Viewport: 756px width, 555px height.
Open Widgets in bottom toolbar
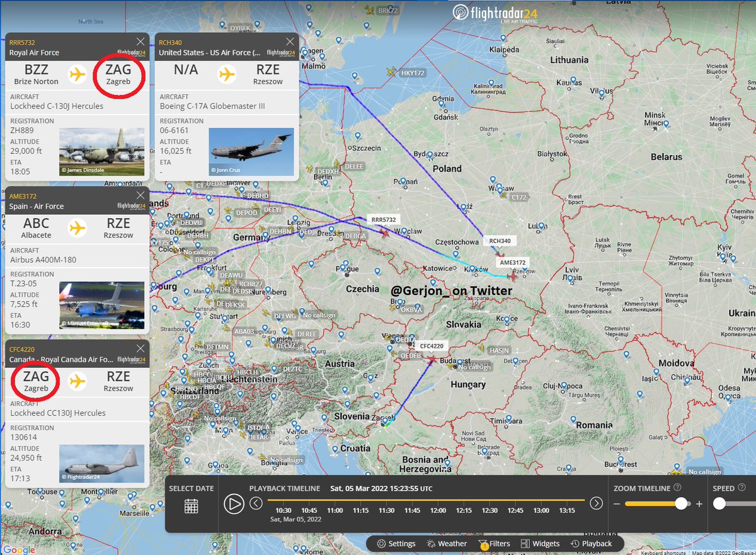540,544
